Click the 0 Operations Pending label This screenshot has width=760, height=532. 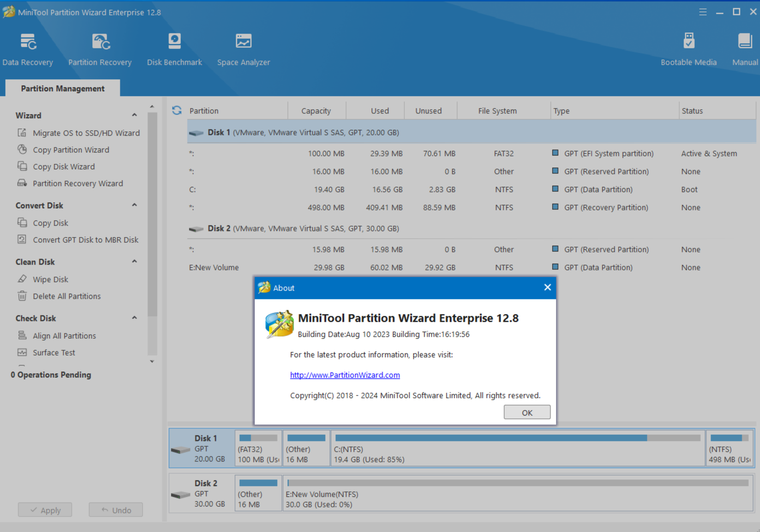coord(51,375)
